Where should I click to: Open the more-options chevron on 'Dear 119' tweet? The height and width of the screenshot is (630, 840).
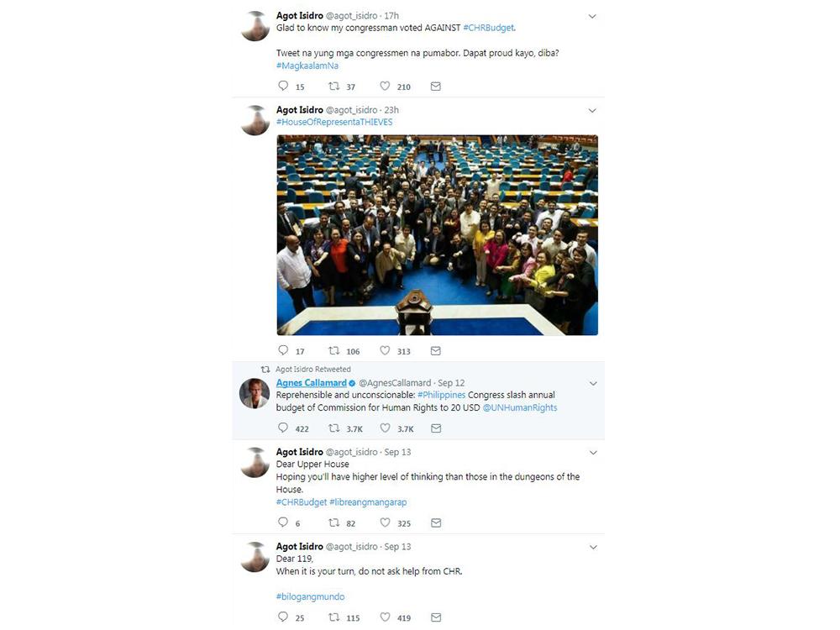click(593, 547)
